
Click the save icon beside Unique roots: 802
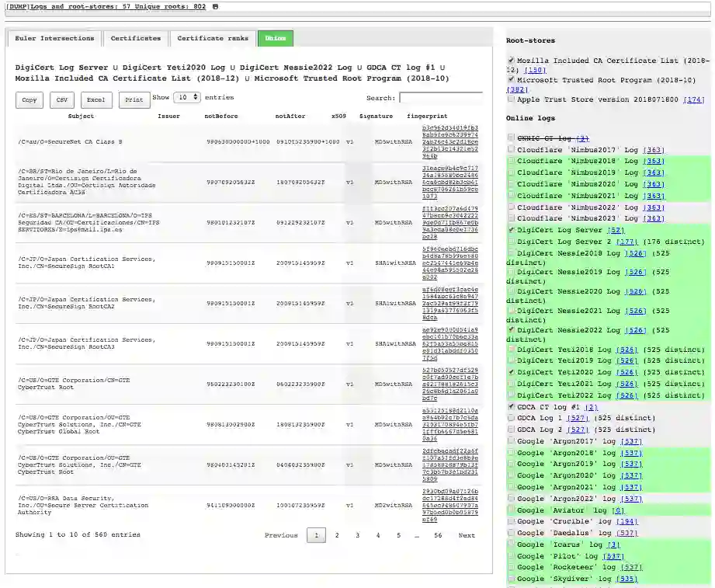click(x=215, y=6)
